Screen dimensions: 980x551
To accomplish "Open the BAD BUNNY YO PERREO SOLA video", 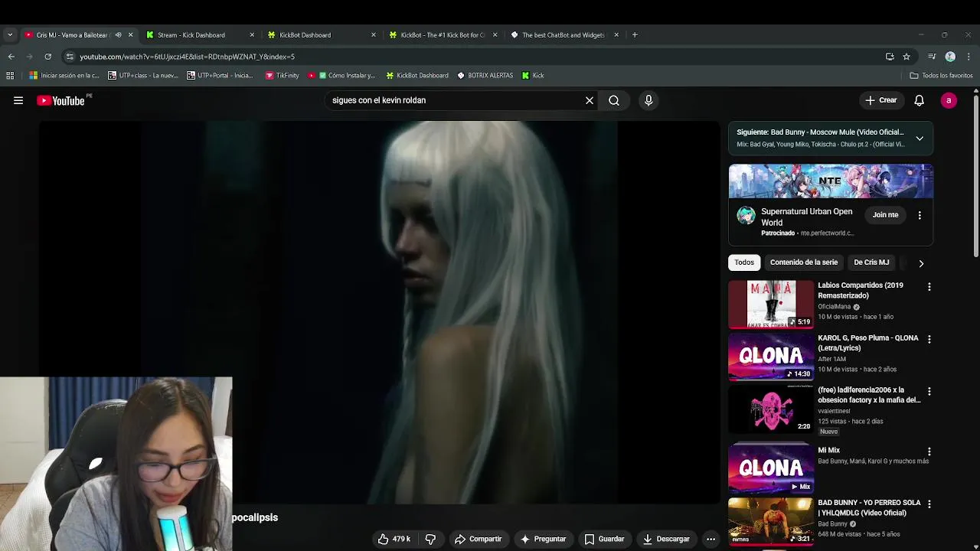I will [770, 521].
